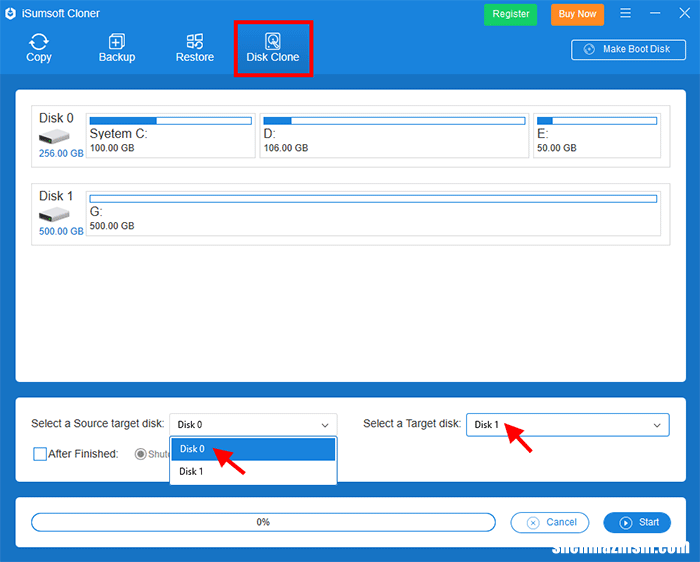The image size is (700, 562).
Task: Enable the After Finished checkbox
Action: pyautogui.click(x=40, y=454)
